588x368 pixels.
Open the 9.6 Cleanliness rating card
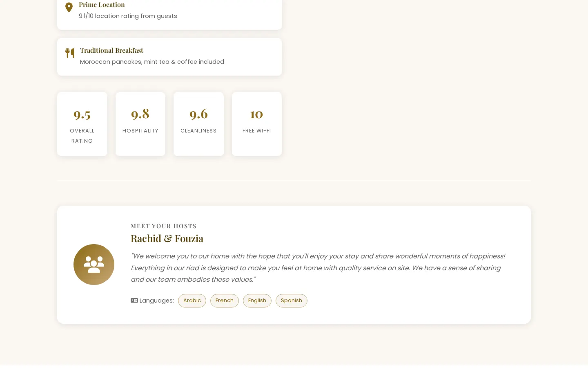tap(198, 124)
